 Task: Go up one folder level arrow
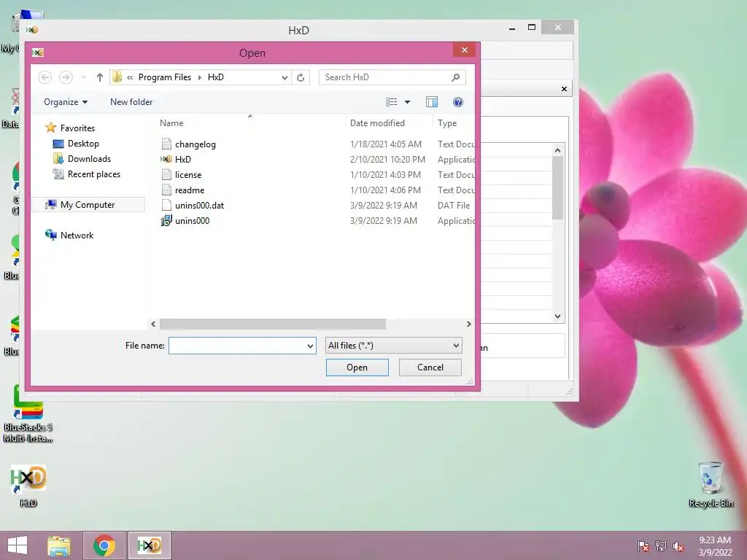(x=99, y=77)
